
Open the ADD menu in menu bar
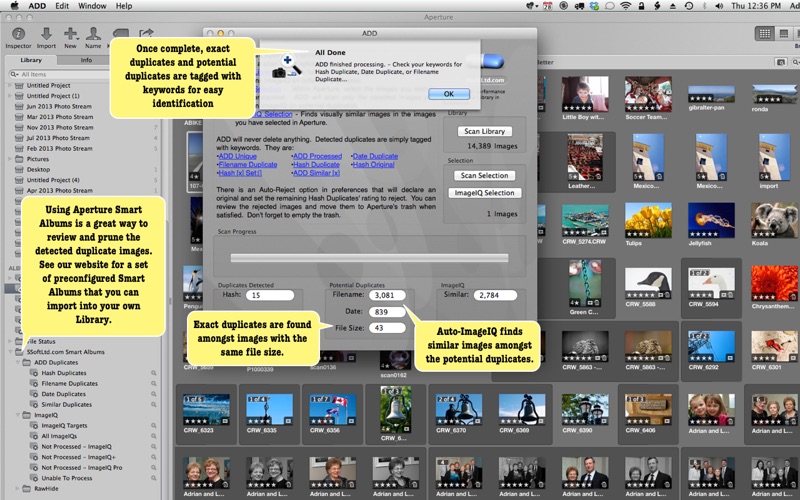pos(37,6)
